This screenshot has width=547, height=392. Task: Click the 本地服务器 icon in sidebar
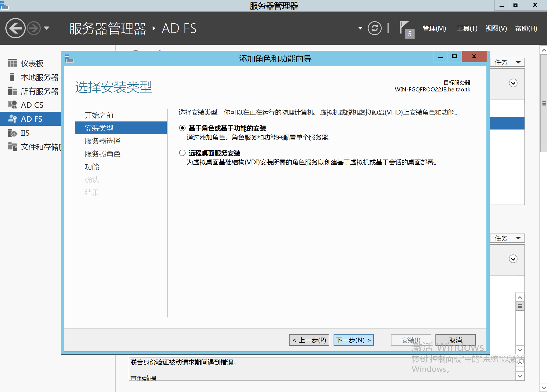pyautogui.click(x=12, y=77)
